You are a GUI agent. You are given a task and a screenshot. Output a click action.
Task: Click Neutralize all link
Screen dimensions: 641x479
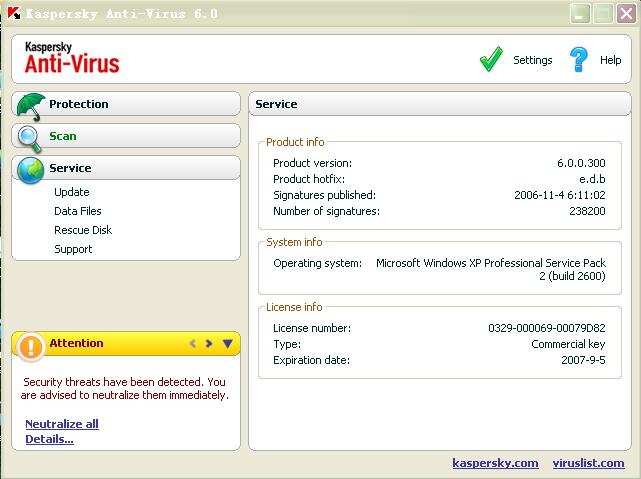pos(62,424)
